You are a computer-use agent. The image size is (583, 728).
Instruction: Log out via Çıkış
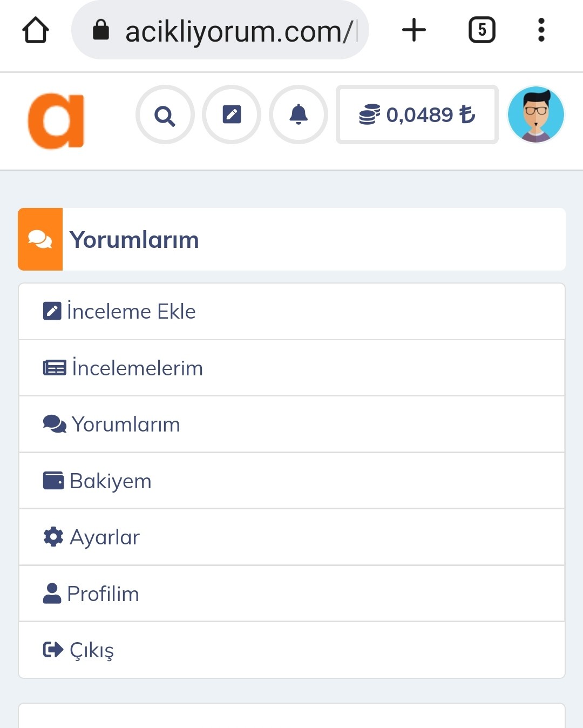pyautogui.click(x=291, y=650)
